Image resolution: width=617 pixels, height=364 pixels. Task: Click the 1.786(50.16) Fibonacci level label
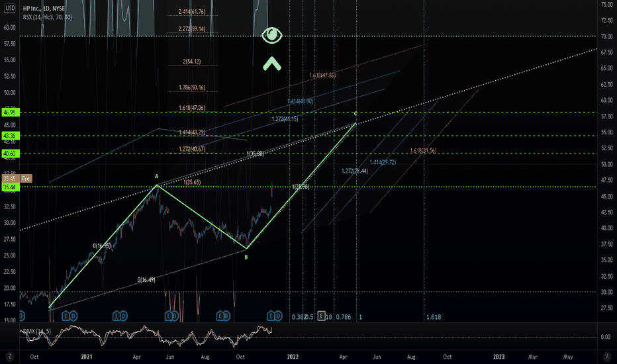(192, 87)
